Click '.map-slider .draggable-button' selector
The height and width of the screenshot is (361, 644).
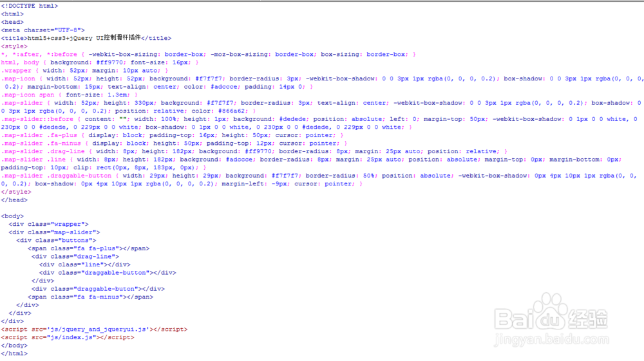point(56,176)
